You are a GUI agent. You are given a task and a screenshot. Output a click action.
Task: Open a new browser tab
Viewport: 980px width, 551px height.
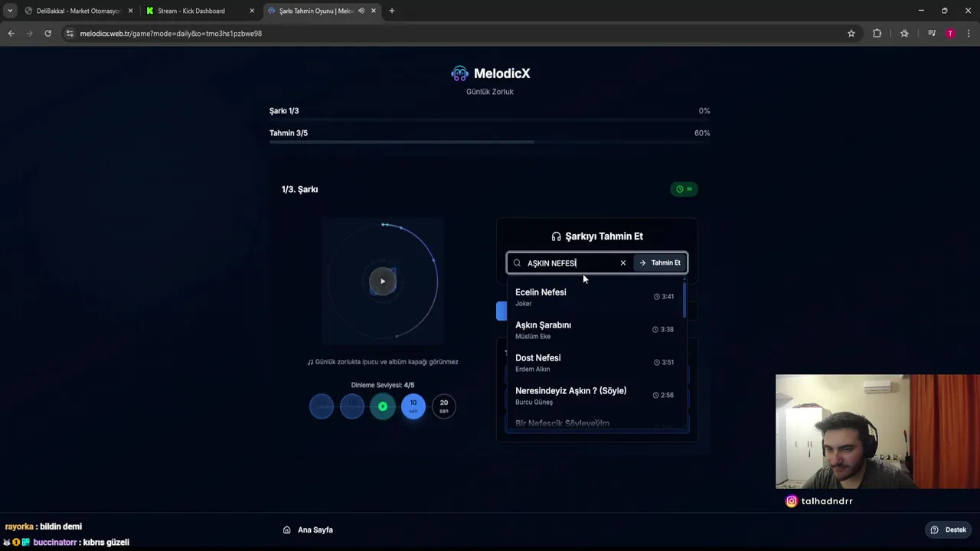(x=392, y=11)
